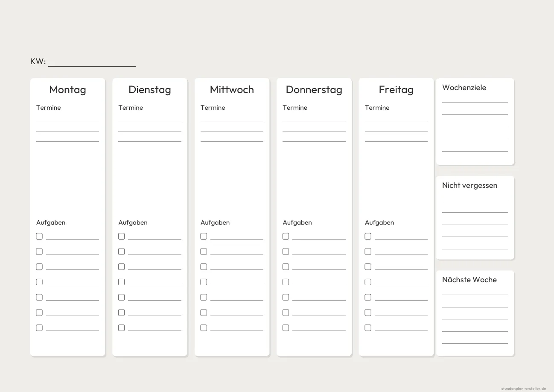This screenshot has width=554, height=392.
Task: Click the Aufgaben label under Montag
Action: 51,222
